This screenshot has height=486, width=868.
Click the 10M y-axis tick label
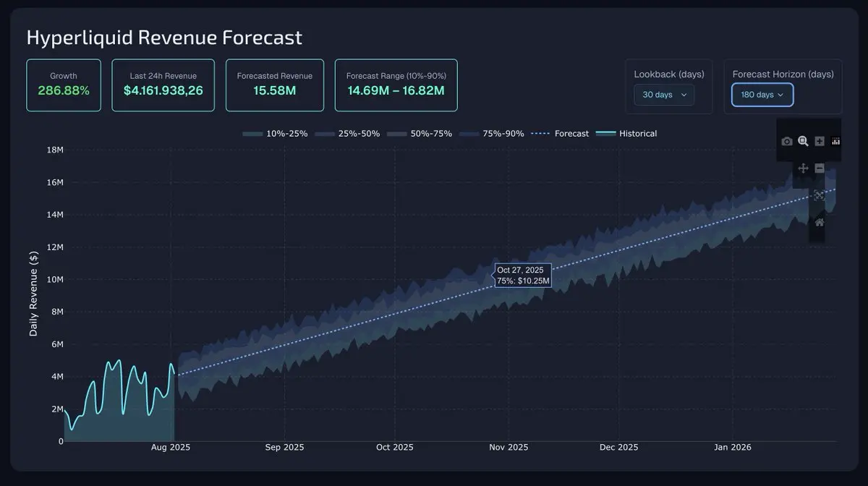point(55,279)
